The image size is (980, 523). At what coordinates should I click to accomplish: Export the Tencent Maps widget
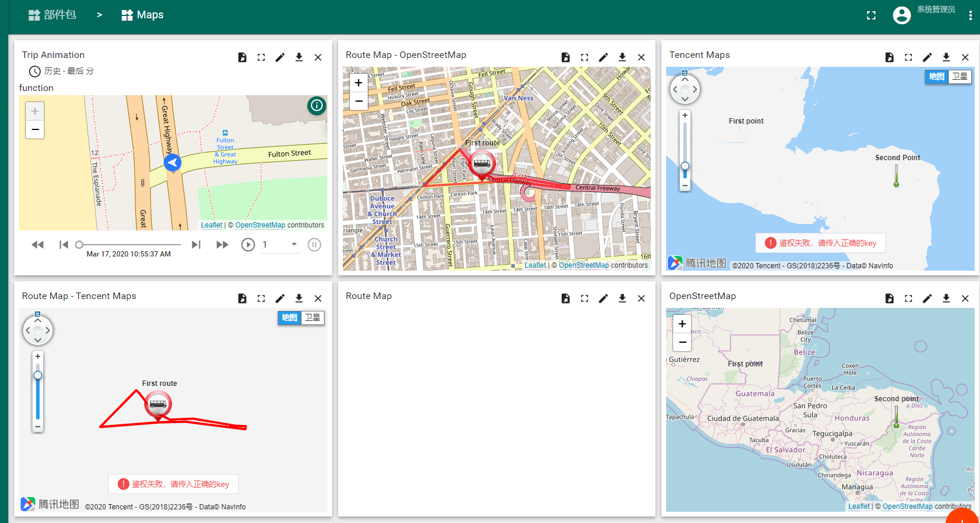coord(890,57)
